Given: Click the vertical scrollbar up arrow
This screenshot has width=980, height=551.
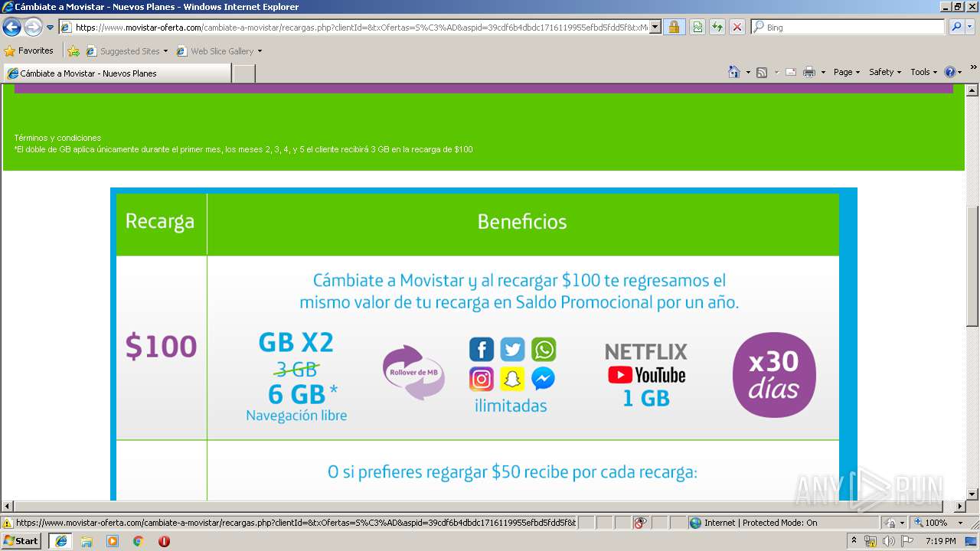Looking at the screenshot, I should coord(972,90).
